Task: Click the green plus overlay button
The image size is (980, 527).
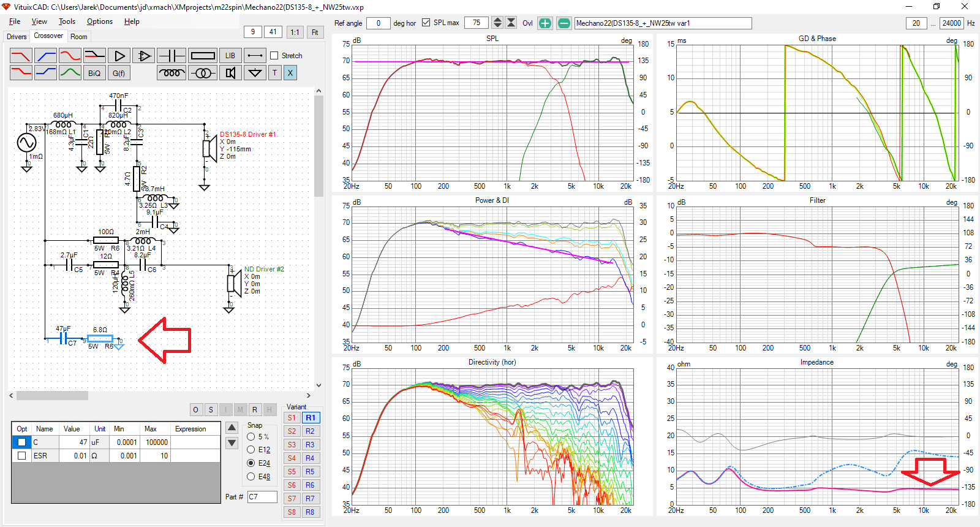Action: (x=545, y=23)
